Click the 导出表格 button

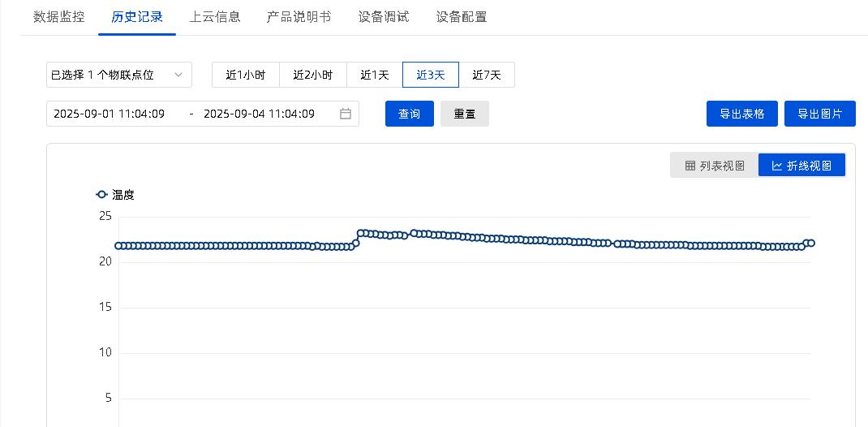pyautogui.click(x=742, y=114)
